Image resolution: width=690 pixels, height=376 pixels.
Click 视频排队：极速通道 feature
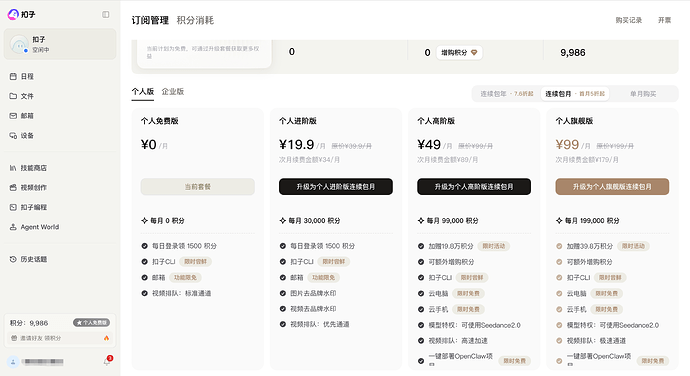click(x=596, y=341)
